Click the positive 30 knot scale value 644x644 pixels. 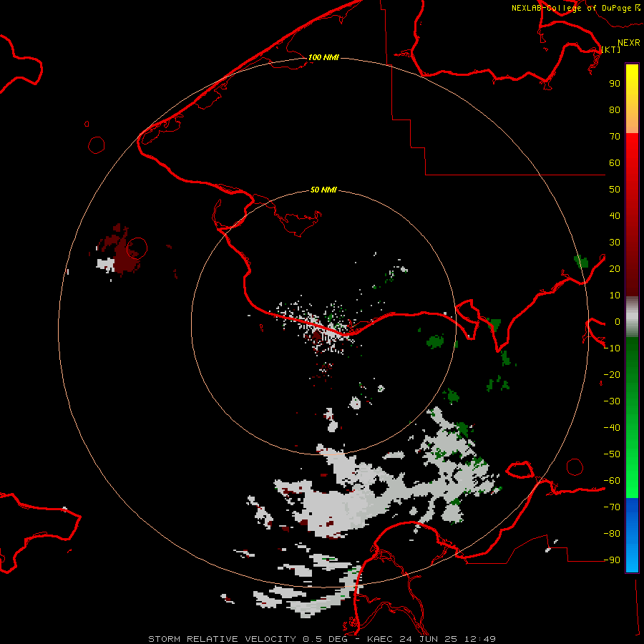pyautogui.click(x=615, y=243)
